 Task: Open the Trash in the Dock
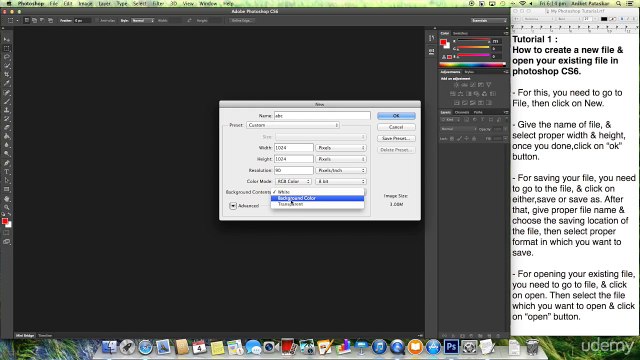(532, 347)
